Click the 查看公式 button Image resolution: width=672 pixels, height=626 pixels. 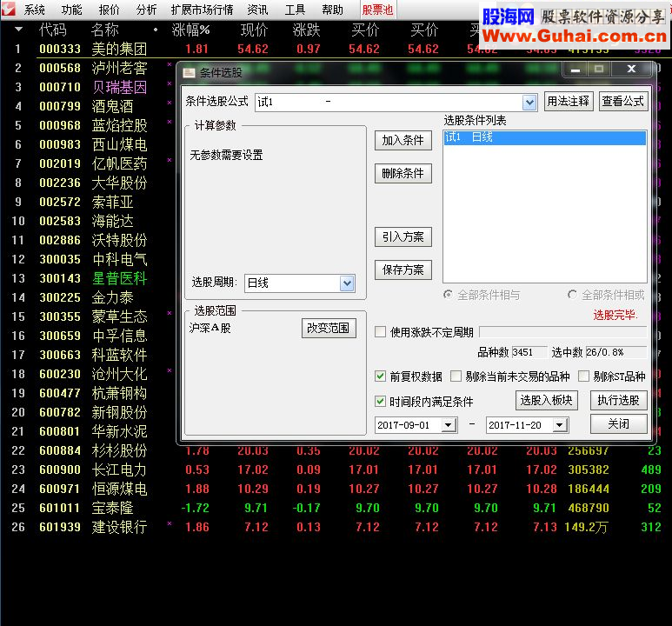click(x=623, y=101)
